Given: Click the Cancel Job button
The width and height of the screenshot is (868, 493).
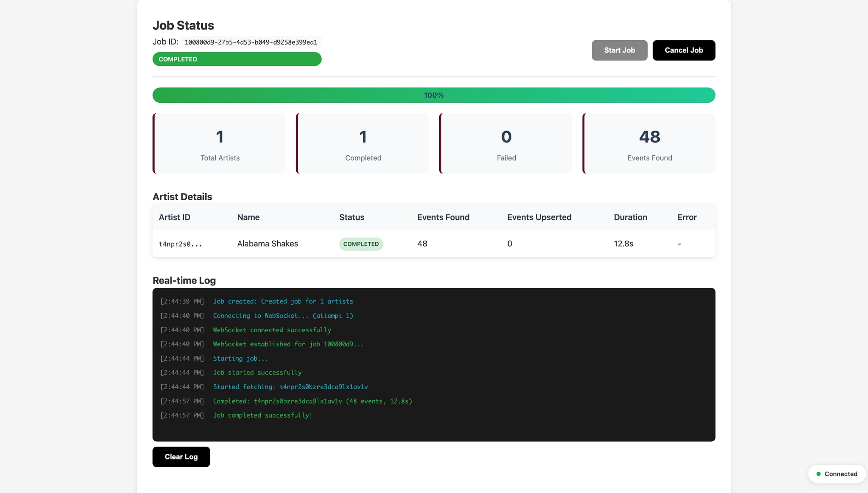Looking at the screenshot, I should (683, 50).
